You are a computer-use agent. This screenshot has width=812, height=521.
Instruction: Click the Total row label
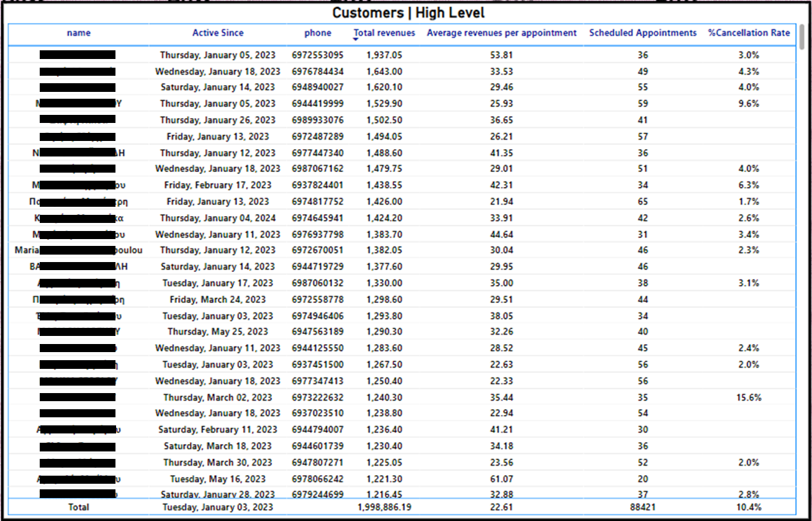coord(78,507)
